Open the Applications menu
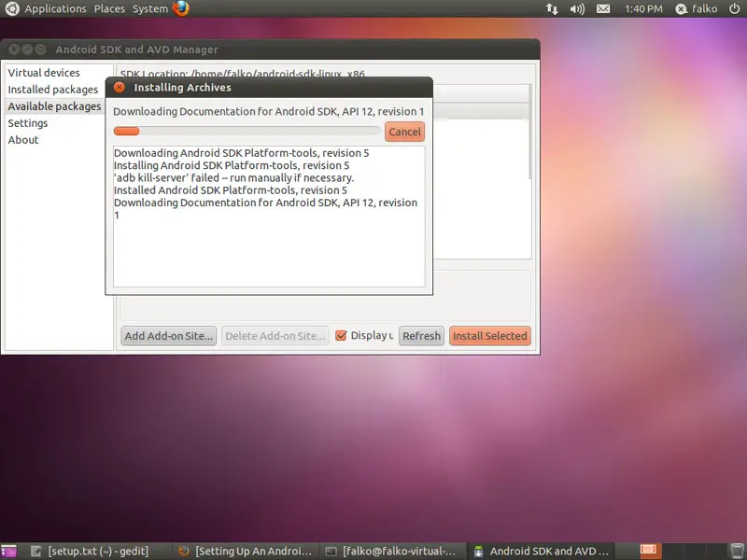 click(x=55, y=8)
